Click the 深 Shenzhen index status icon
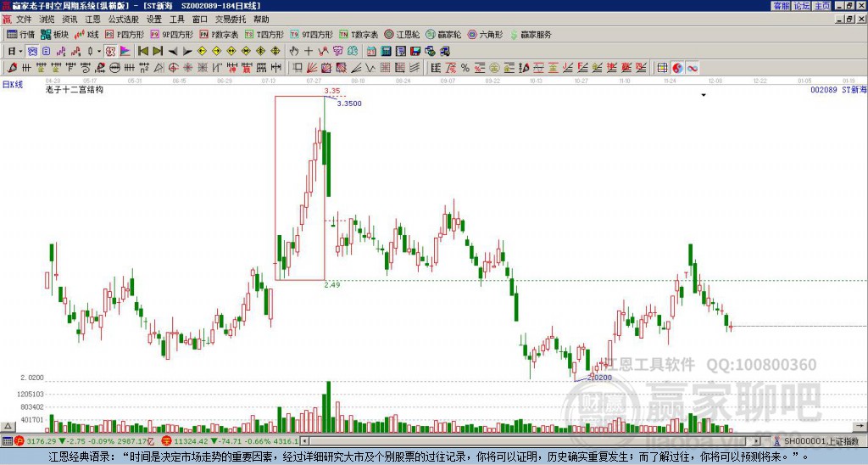The width and height of the screenshot is (868, 465). (167, 441)
